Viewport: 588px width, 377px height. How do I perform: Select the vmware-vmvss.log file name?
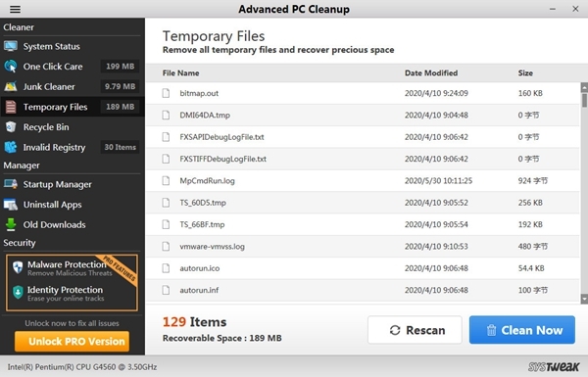[x=212, y=247]
